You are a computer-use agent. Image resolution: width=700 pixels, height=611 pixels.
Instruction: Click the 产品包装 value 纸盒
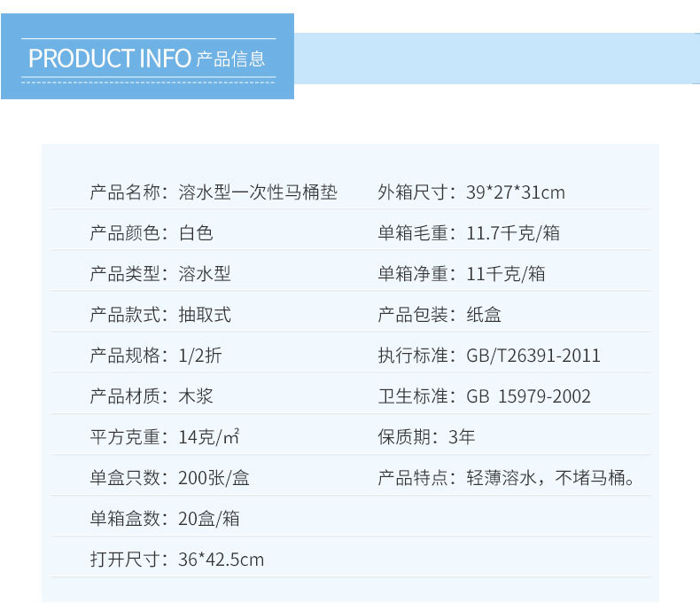484,315
